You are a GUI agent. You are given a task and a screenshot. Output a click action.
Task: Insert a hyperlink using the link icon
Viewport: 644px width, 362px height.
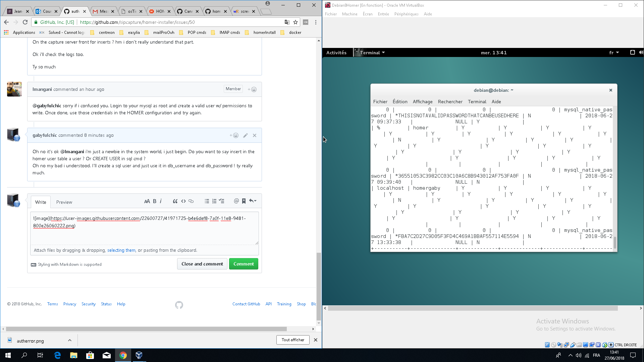[x=191, y=201]
